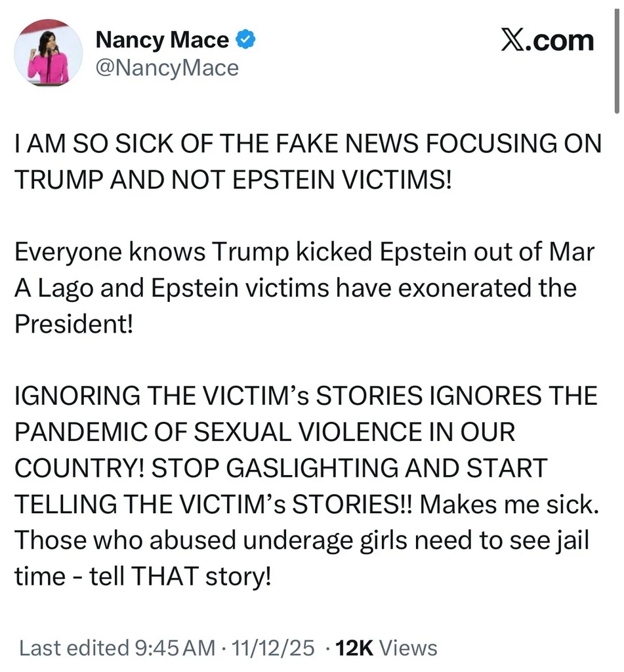Viewport: 624px width, 672px height.
Task: Click the line starting "I AM SO SICK"
Action: point(307,144)
